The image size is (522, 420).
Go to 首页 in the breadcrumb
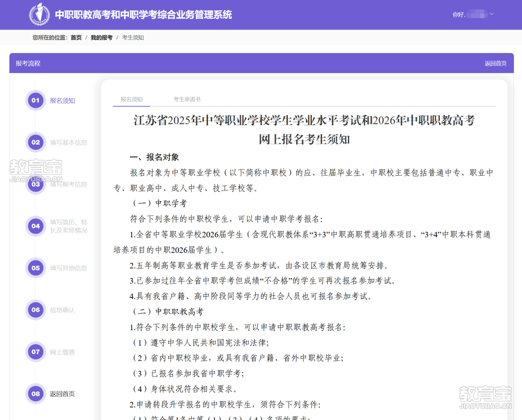[x=76, y=38]
